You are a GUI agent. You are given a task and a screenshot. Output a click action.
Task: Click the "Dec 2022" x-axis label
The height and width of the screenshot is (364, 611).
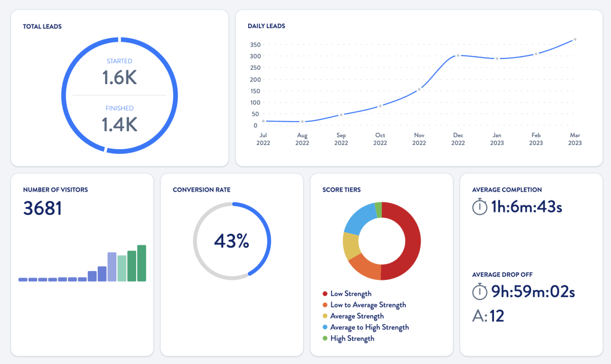[458, 139]
